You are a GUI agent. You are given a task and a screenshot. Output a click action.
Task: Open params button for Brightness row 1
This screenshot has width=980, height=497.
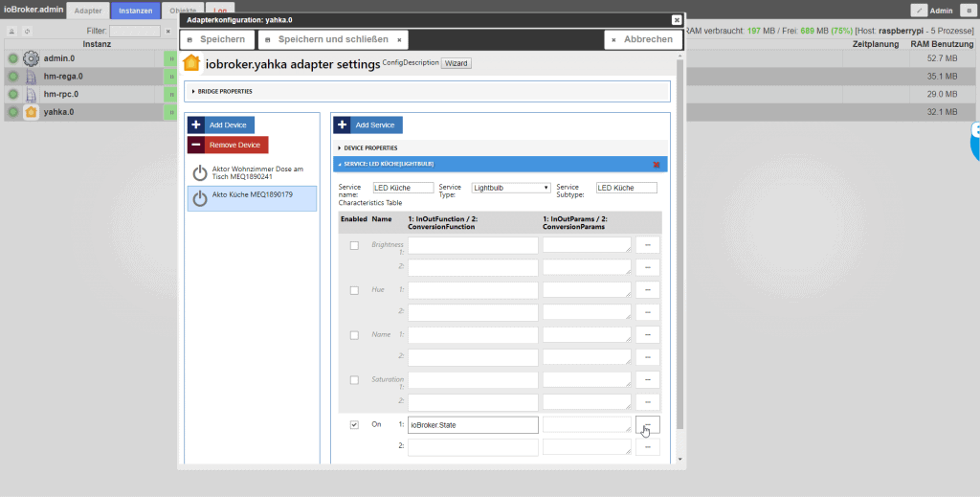pos(648,245)
